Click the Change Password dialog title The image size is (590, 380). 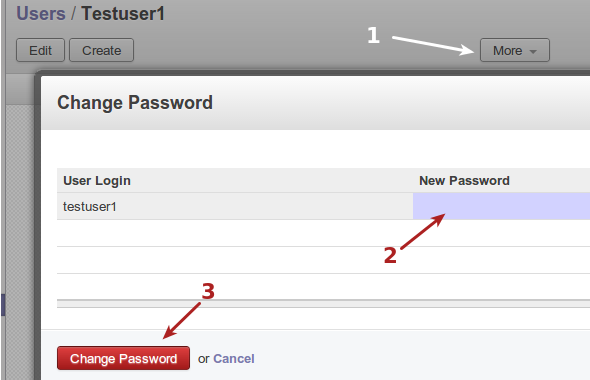(135, 103)
